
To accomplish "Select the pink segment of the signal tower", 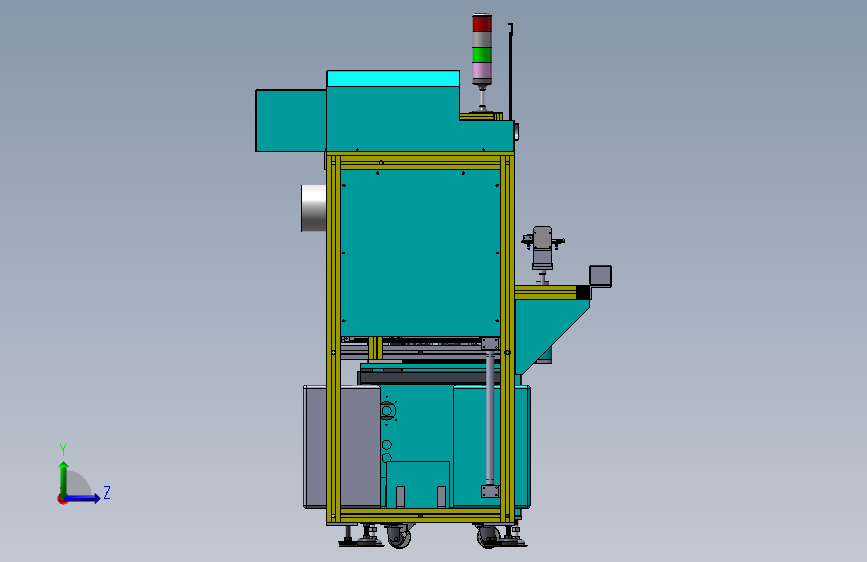I will [x=482, y=70].
